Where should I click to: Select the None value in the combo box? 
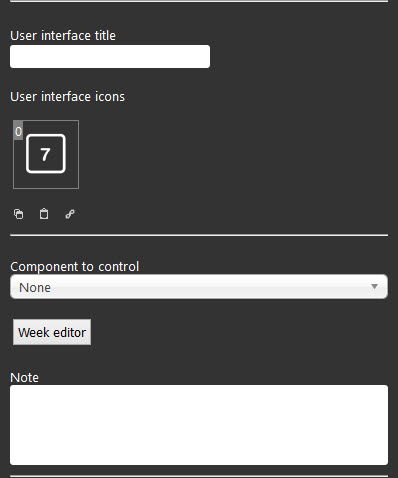point(35,287)
